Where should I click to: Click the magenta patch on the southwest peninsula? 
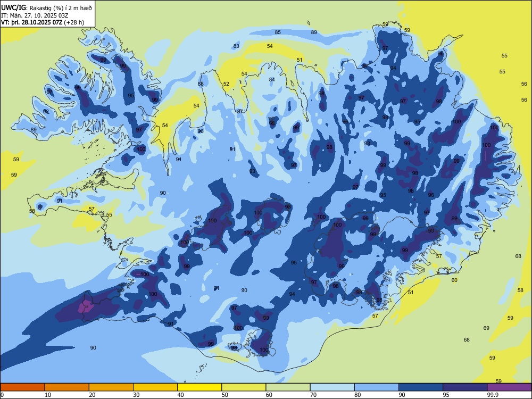[86, 306]
